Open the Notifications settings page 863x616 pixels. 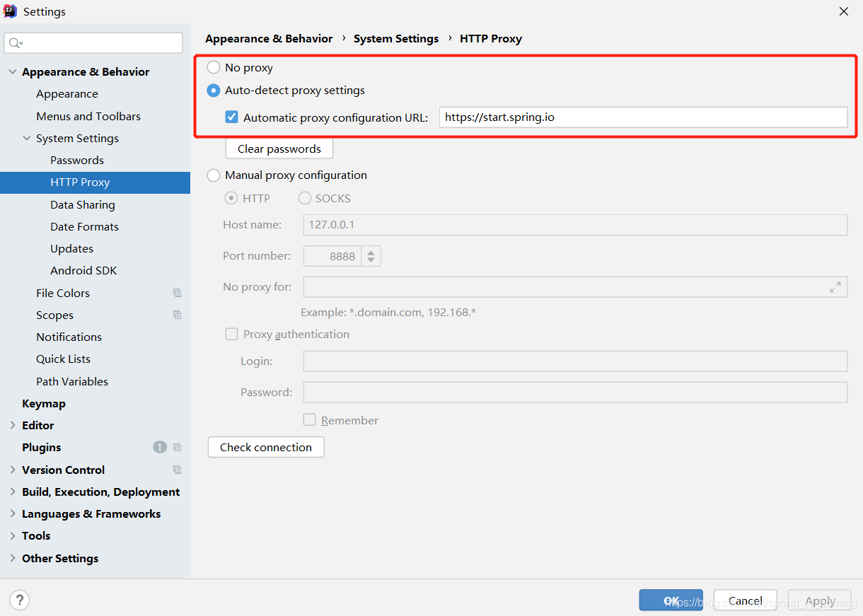point(69,337)
